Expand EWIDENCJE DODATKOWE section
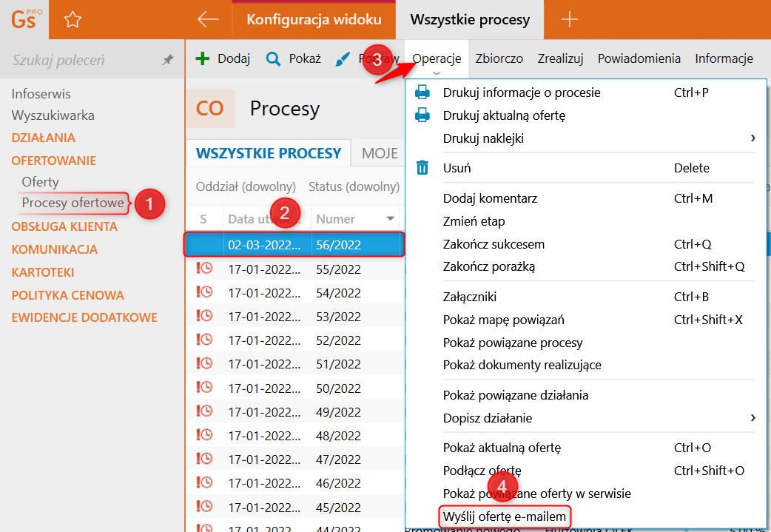The height and width of the screenshot is (532, 771). coord(84,317)
